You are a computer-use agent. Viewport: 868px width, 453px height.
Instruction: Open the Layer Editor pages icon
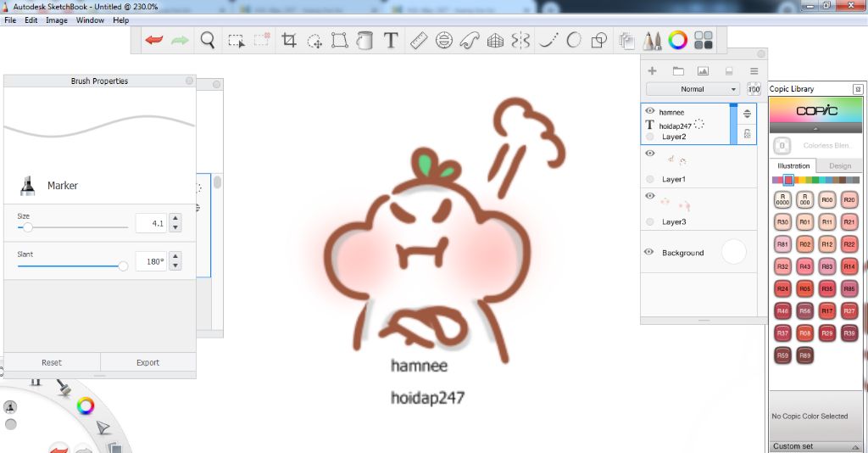[x=626, y=41]
